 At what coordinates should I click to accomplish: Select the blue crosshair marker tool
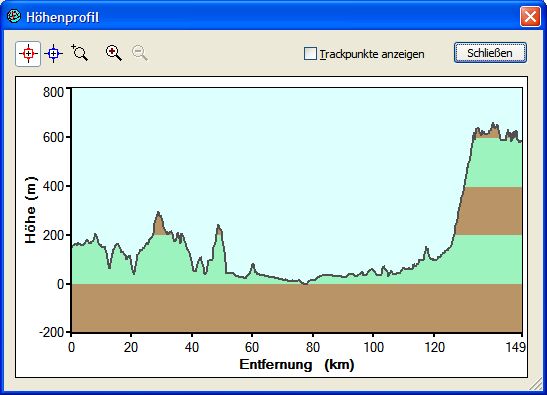click(x=53, y=54)
